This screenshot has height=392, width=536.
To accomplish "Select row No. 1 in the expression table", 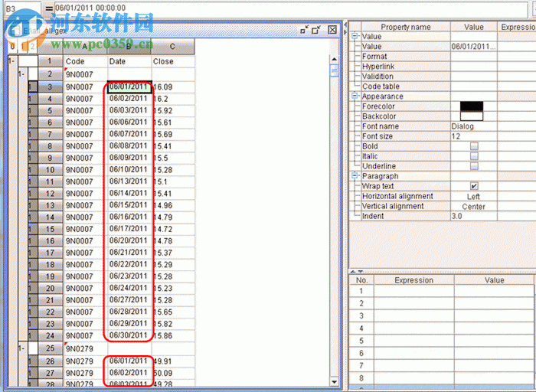I will pos(361,291).
